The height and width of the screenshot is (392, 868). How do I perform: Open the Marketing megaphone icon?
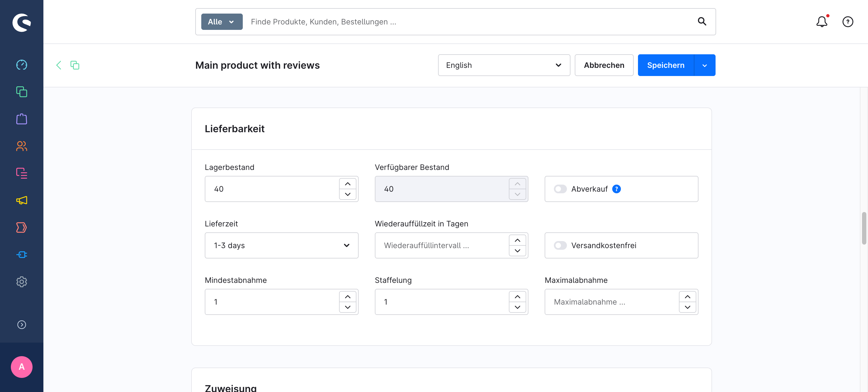tap(22, 200)
